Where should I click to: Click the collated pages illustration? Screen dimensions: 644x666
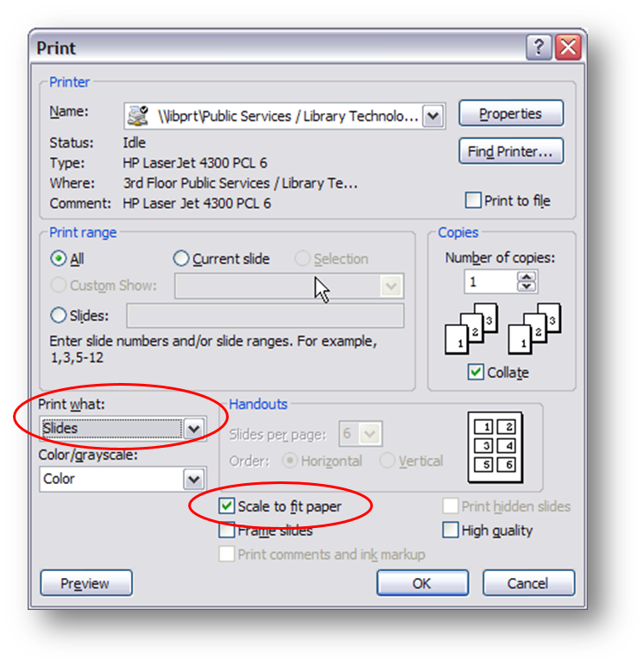tap(502, 329)
